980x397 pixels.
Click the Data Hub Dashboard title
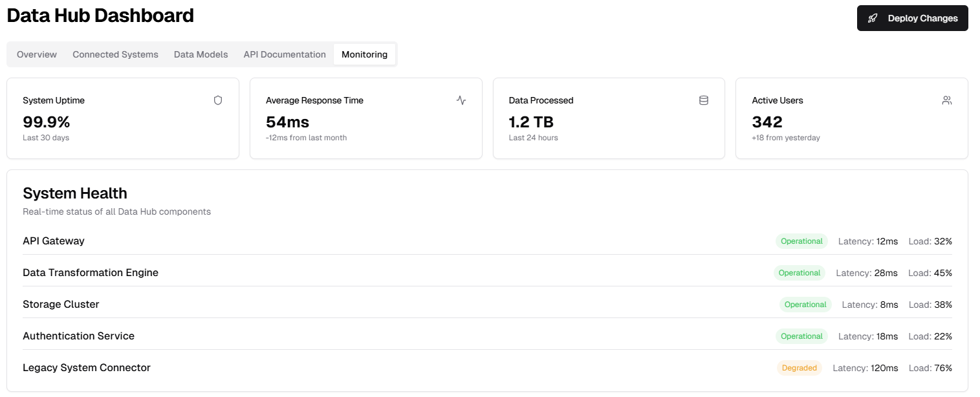click(100, 16)
